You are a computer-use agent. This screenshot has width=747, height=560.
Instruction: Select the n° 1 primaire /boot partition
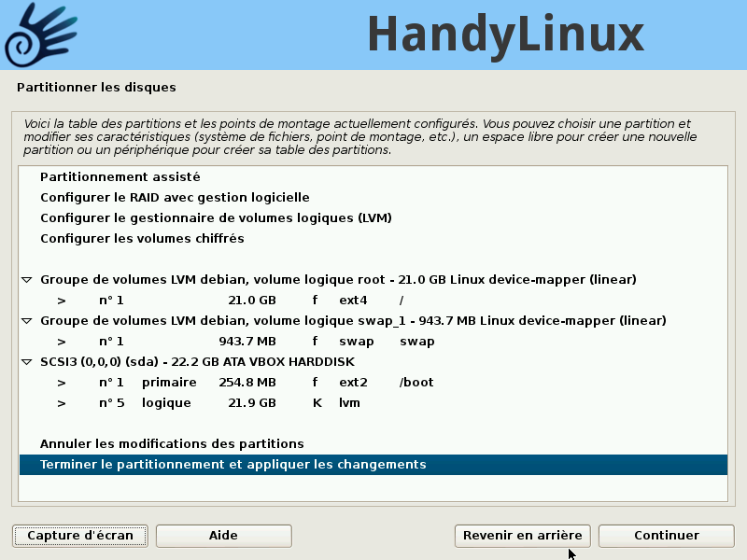(373, 383)
